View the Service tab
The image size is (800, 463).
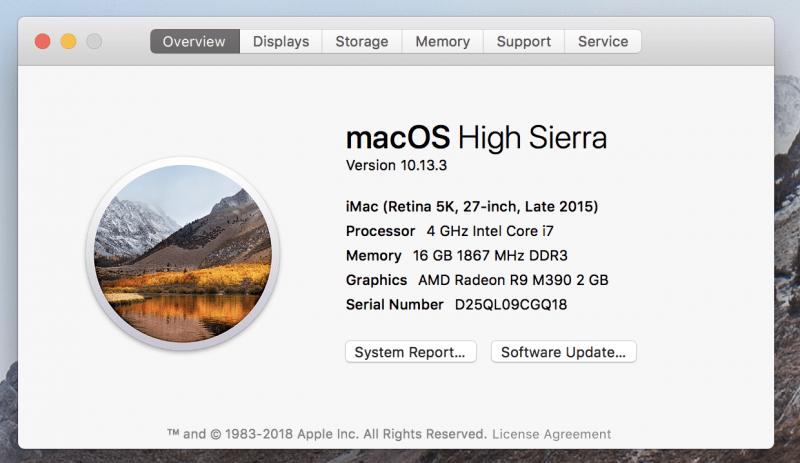[x=603, y=41]
